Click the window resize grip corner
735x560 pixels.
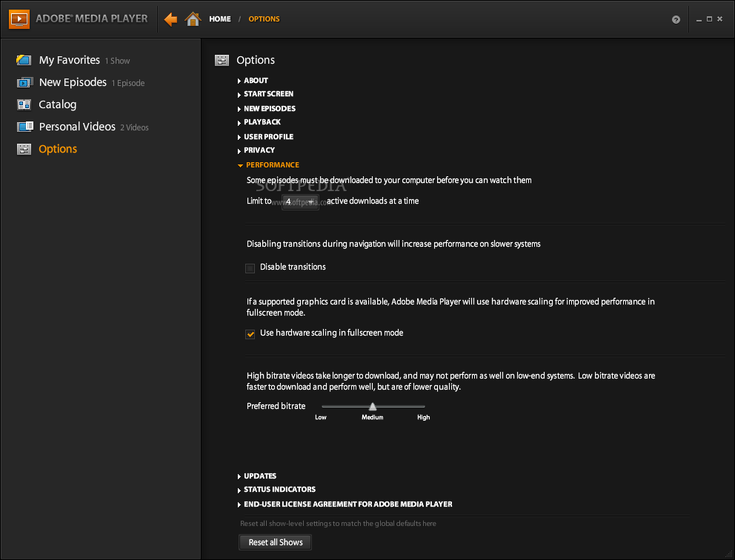[x=727, y=553]
